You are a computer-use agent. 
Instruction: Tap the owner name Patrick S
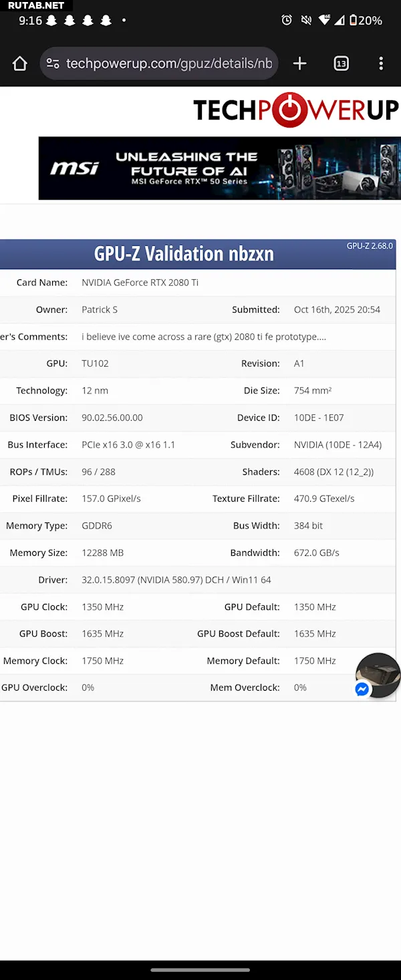tap(100, 310)
